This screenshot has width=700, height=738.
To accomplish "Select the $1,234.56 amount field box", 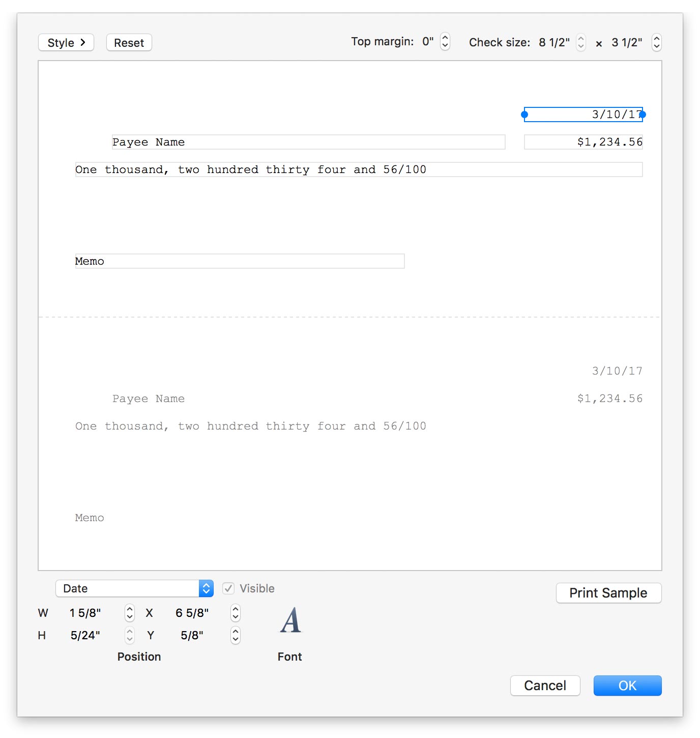I will click(x=583, y=142).
